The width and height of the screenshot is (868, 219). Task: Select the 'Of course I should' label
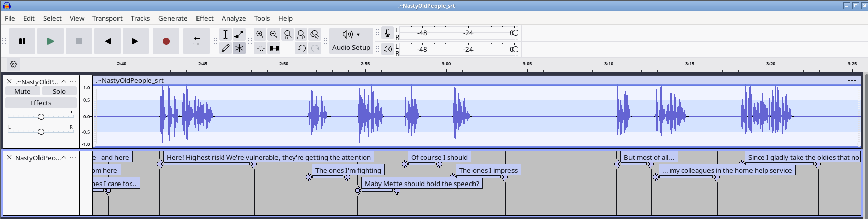[439, 157]
